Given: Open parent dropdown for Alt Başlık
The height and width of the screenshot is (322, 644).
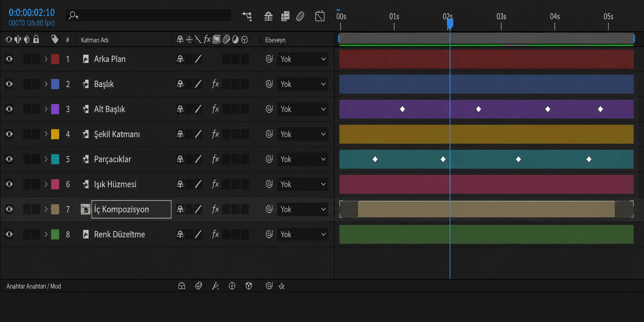Looking at the screenshot, I should (303, 109).
